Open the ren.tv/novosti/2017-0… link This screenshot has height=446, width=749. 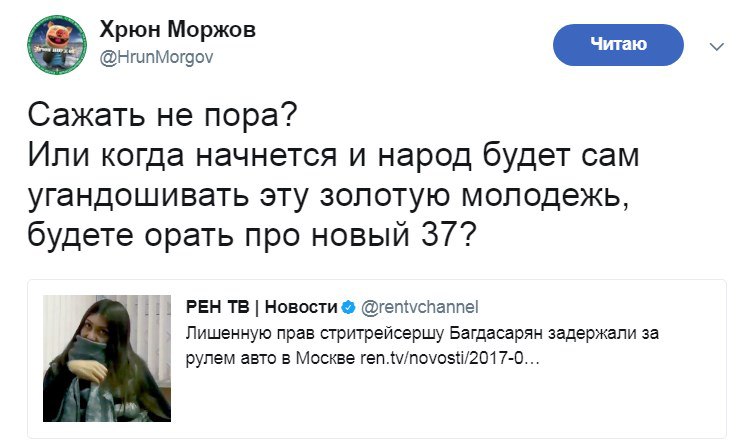449,358
